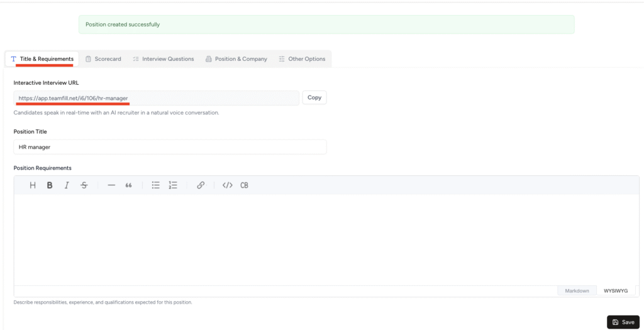This screenshot has width=644, height=330.
Task: Insert a code block (CB)
Action: 245,185
